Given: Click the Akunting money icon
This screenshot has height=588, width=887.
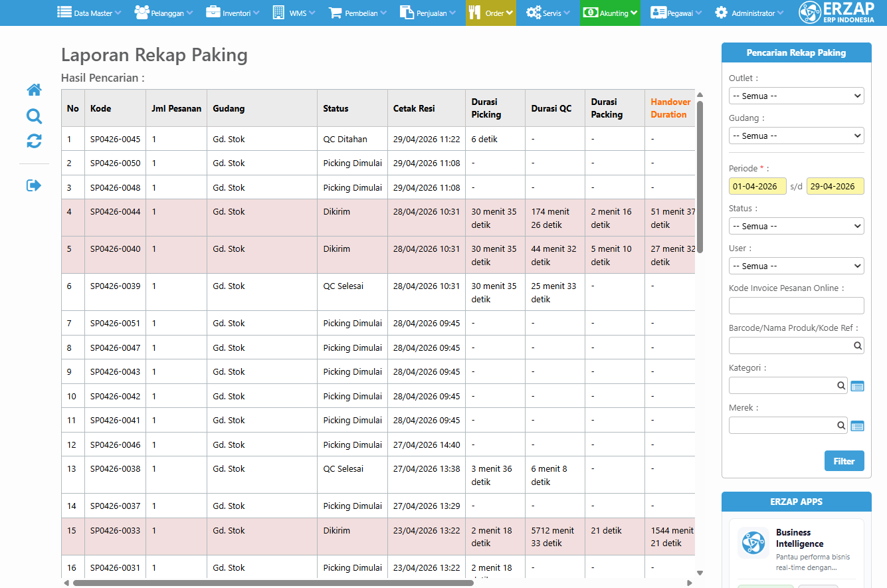Looking at the screenshot, I should pyautogui.click(x=591, y=12).
